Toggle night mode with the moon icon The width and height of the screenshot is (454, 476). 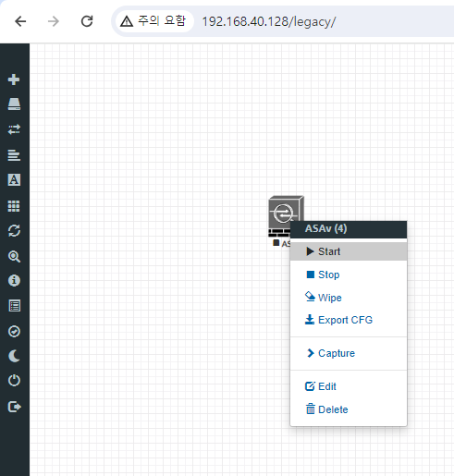(14, 356)
